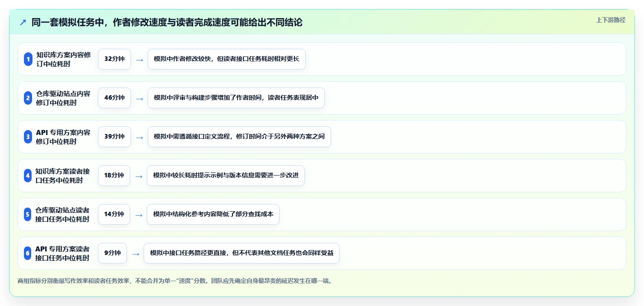Click the note 模拟中需遵循接口定义流程

(x=239, y=137)
